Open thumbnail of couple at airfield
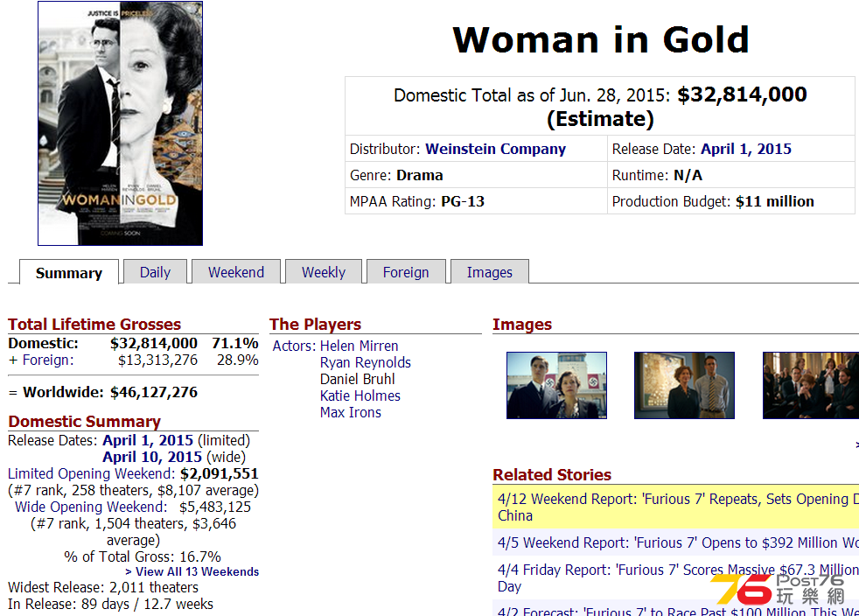The width and height of the screenshot is (859, 616). click(556, 385)
